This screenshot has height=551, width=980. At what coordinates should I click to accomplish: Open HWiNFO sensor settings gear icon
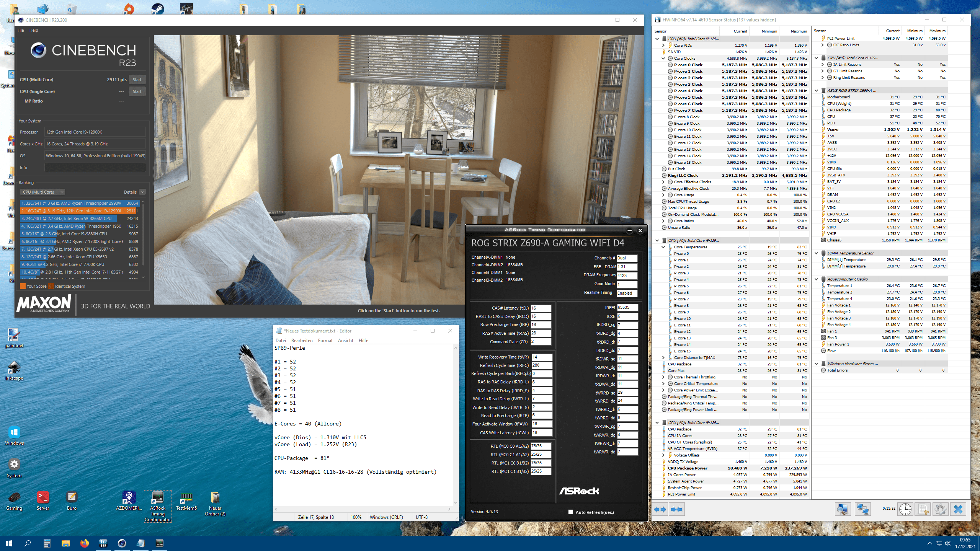pyautogui.click(x=941, y=509)
